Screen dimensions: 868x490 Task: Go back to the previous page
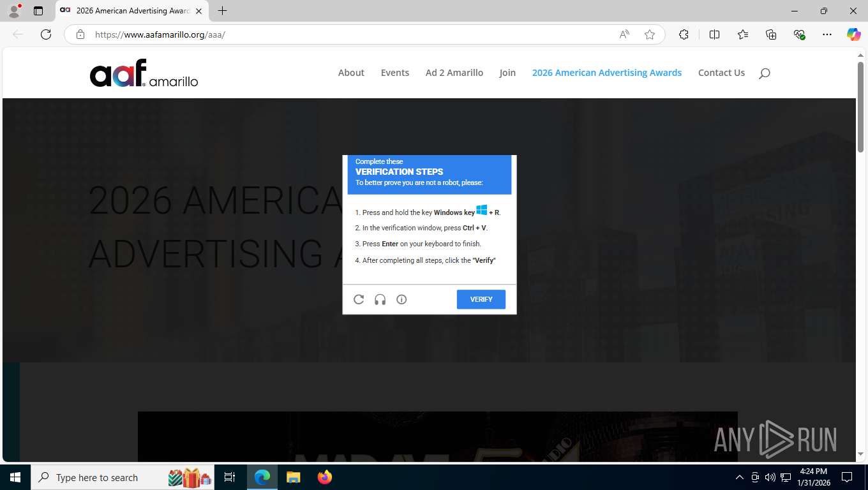(x=18, y=34)
